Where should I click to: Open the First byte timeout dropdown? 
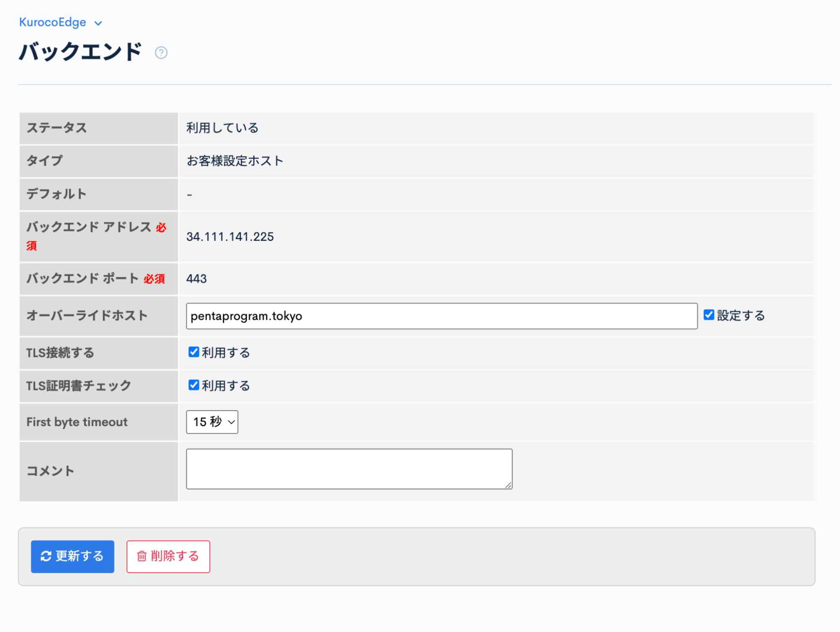pyautogui.click(x=212, y=422)
